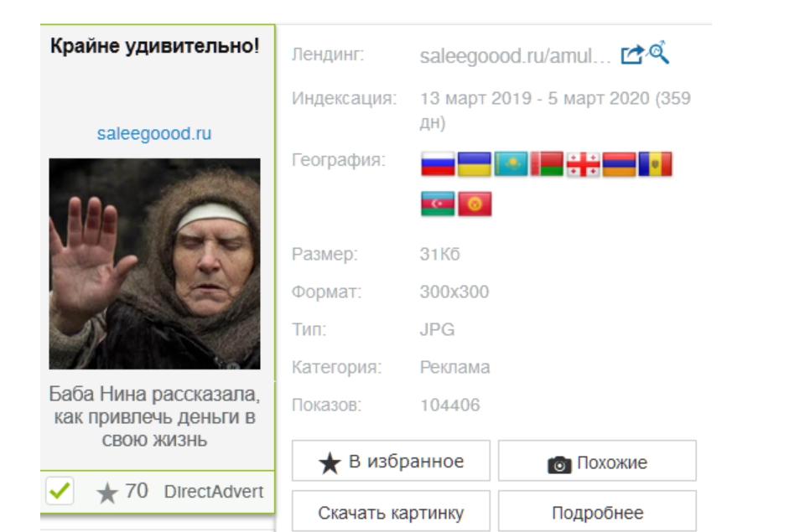Click the Индексация label
Image resolution: width=810 pixels, height=532 pixels.
tap(344, 98)
